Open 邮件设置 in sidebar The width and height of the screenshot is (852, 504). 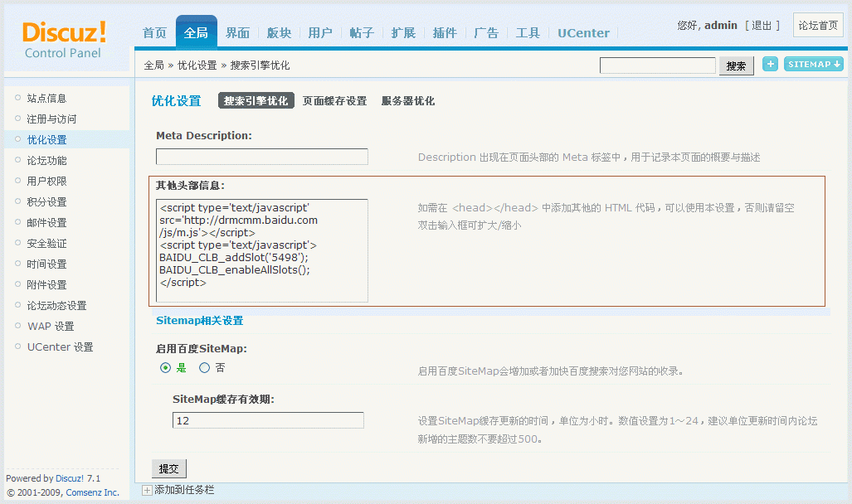pyautogui.click(x=46, y=223)
